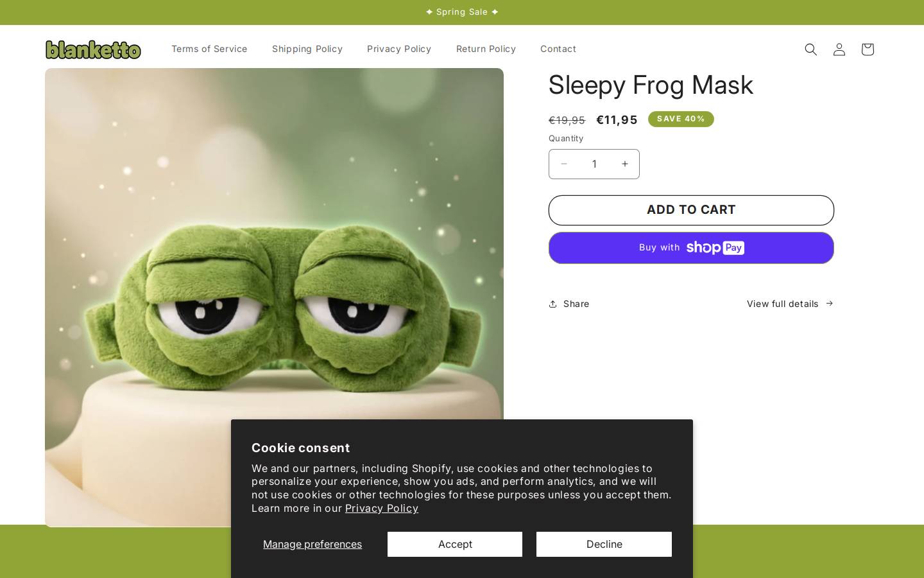
Task: Open Manage preferences for cookies
Action: (x=312, y=544)
